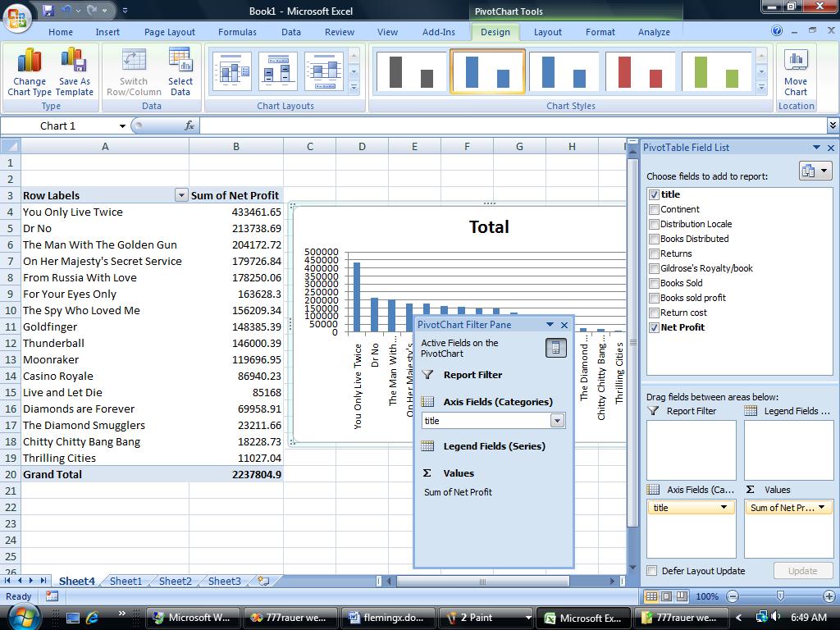Viewport: 840px width, 630px height.
Task: Open Excel Help question mark icon
Action: [777, 31]
